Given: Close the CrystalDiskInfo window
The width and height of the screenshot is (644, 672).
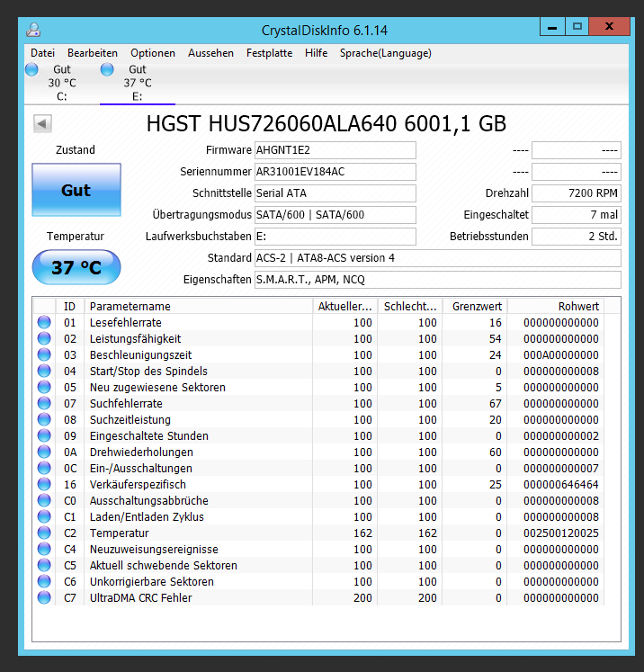Looking at the screenshot, I should [x=609, y=27].
